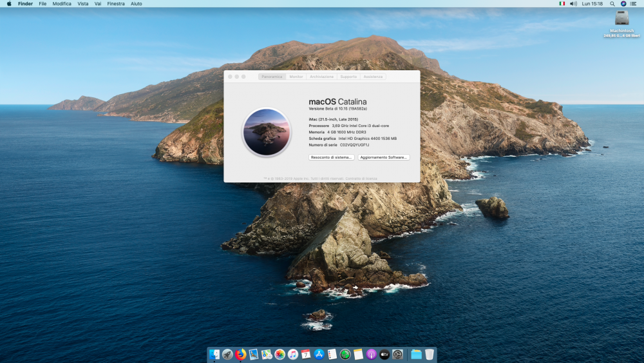Viewport: 644px width, 363px height.
Task: Click the version text Beta di 10.15
Action: point(337,108)
